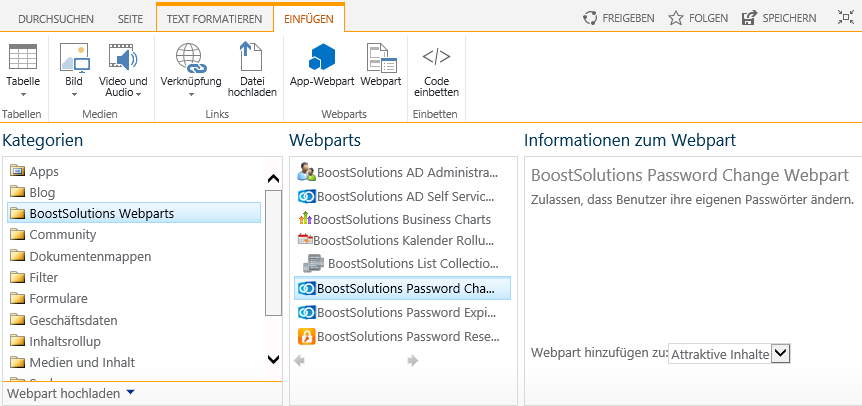This screenshot has width=862, height=406.
Task: Click the Apps category folder icon
Action: point(18,171)
